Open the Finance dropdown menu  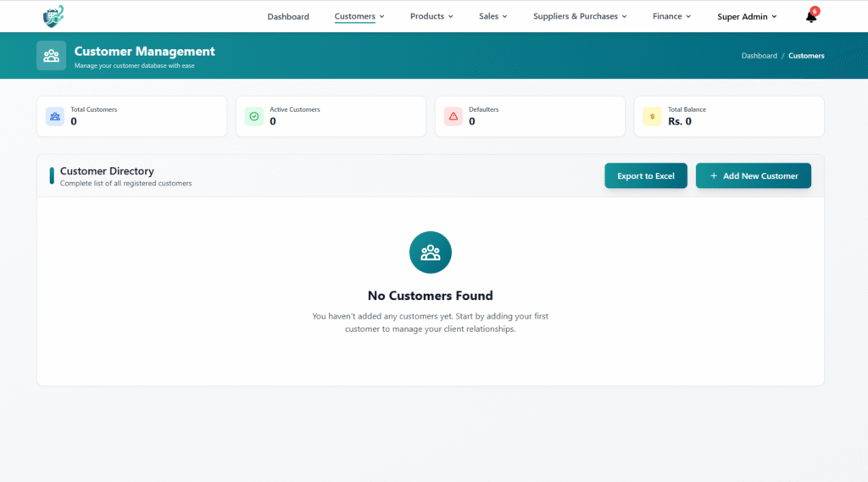pos(671,16)
